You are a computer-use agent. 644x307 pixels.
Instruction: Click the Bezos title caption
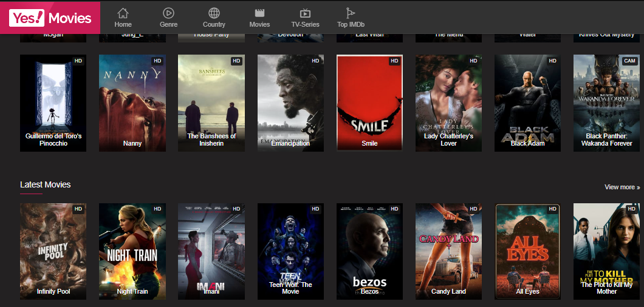click(369, 291)
